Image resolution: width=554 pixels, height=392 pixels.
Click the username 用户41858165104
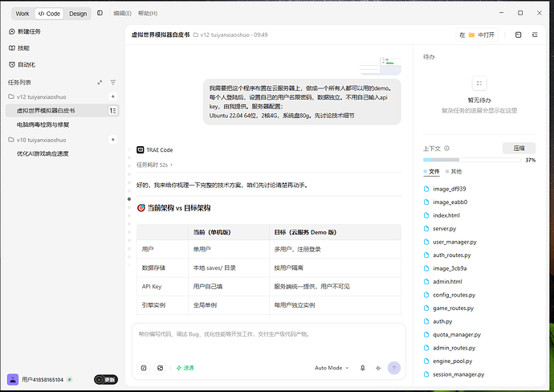43,380
